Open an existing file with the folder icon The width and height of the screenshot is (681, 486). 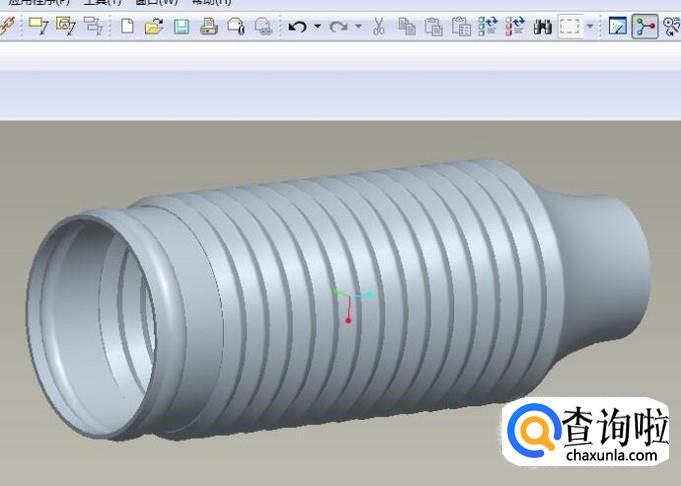pos(153,27)
